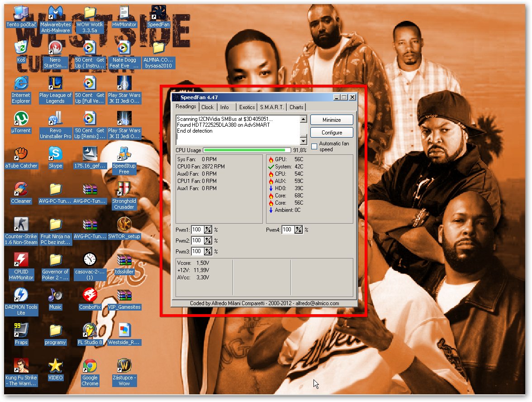The width and height of the screenshot is (532, 402).
Task: Launch Revo Uninstaller Pro
Action: coord(55,125)
